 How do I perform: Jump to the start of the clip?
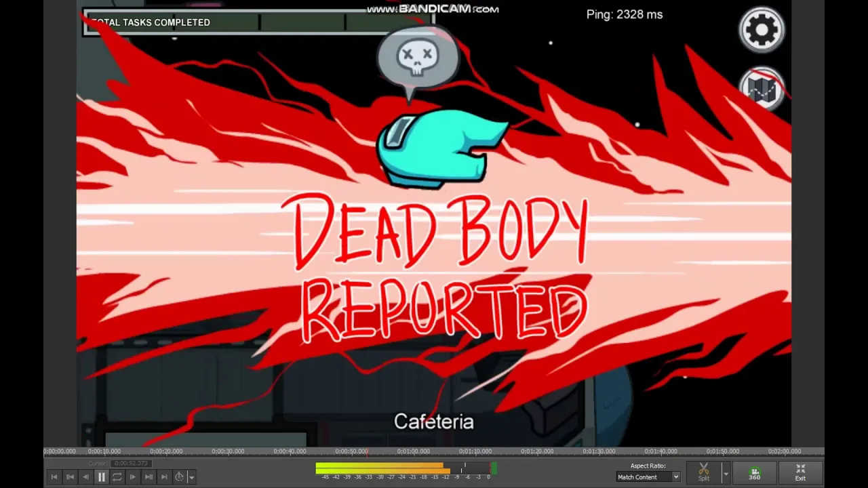click(x=54, y=477)
